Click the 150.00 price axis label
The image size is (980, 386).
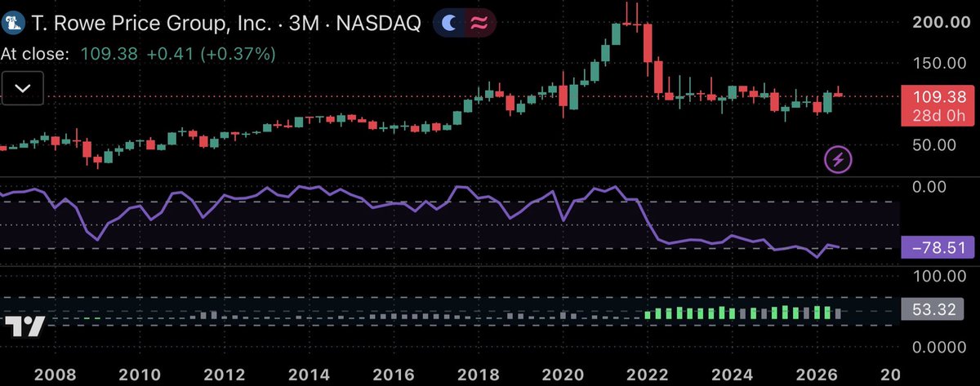tap(942, 64)
